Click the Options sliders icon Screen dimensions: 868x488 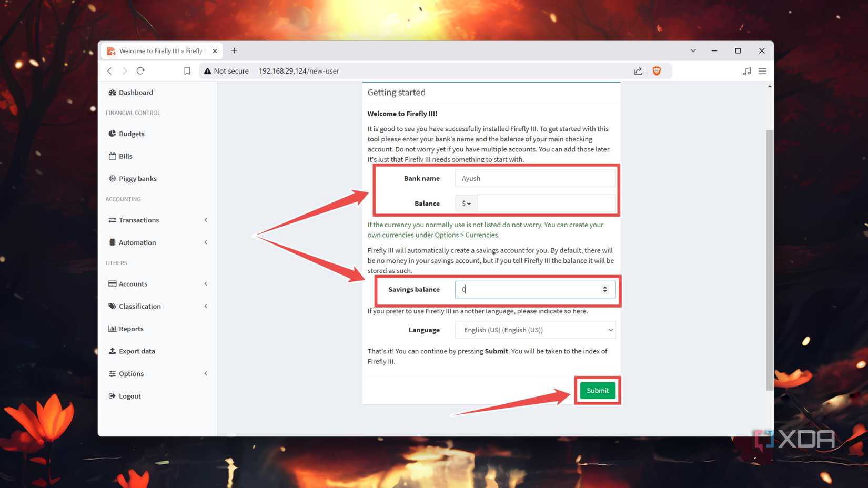pyautogui.click(x=112, y=373)
